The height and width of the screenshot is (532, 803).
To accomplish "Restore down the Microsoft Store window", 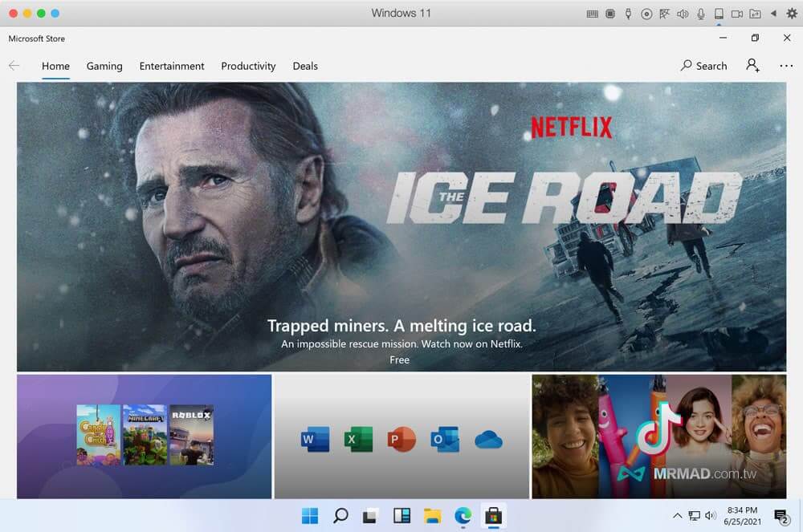I will point(755,38).
